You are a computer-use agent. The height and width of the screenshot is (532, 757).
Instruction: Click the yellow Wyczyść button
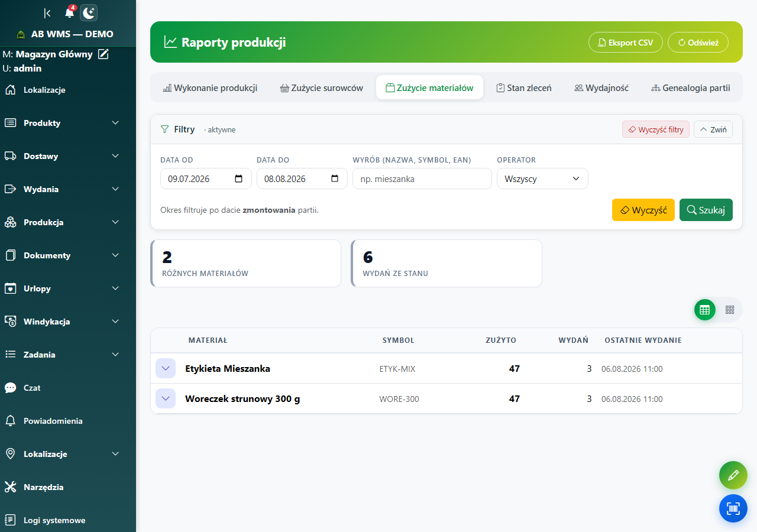(x=643, y=210)
